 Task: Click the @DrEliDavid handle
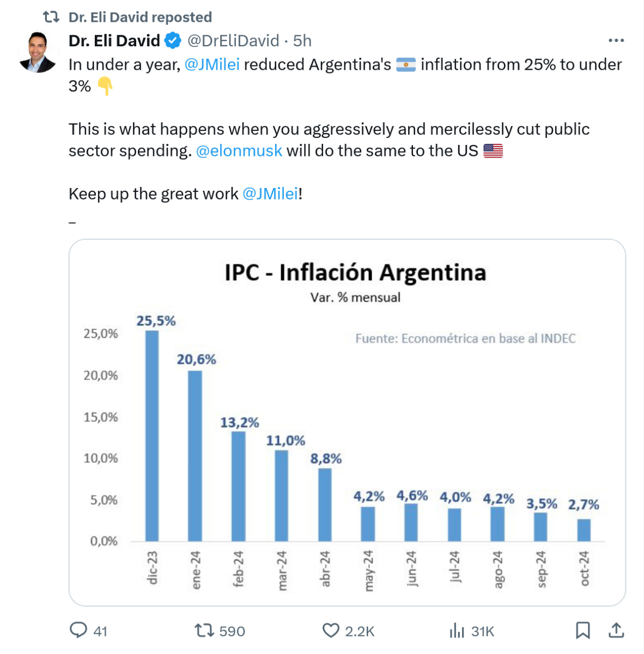pos(233,40)
